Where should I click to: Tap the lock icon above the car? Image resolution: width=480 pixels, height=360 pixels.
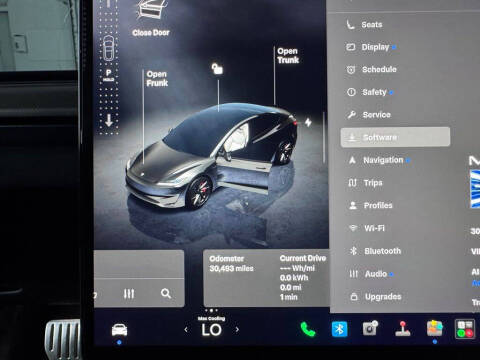pos(217,69)
